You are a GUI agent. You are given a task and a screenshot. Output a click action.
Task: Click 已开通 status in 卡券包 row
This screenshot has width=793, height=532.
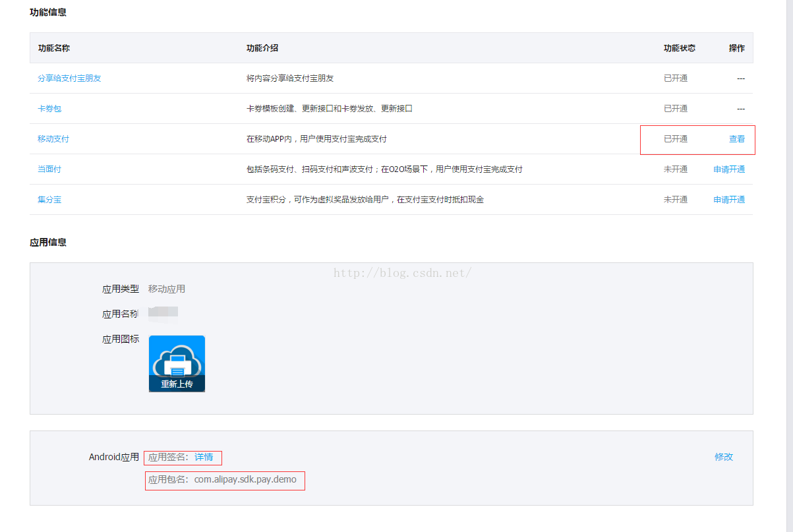pyautogui.click(x=676, y=108)
